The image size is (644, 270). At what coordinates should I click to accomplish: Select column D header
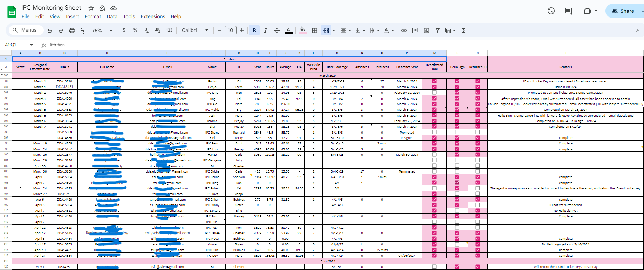coord(107,53)
